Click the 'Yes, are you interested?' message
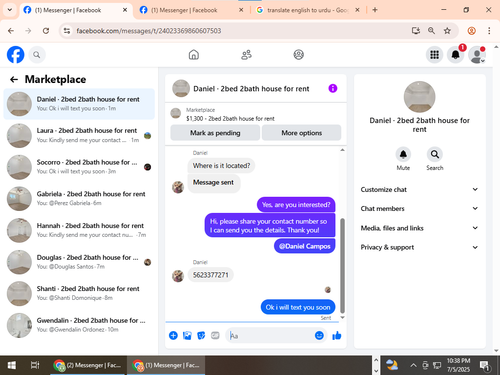Image resolution: width=500 pixels, height=375 pixels. pos(296,205)
